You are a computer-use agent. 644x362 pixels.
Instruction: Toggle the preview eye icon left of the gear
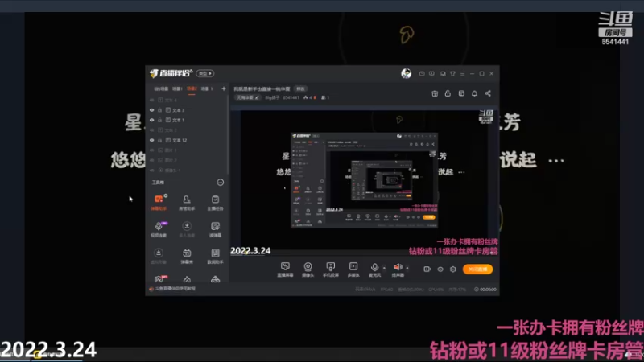[x=440, y=269]
